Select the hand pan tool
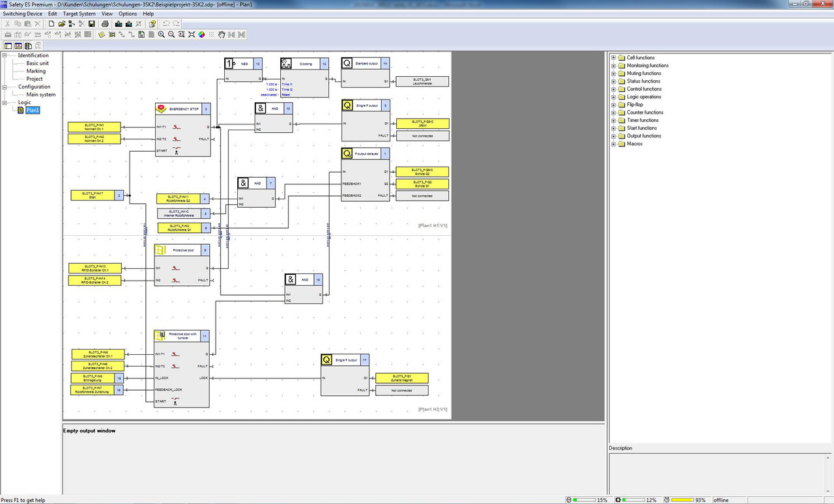This screenshot has height=504, width=834. tap(222, 35)
